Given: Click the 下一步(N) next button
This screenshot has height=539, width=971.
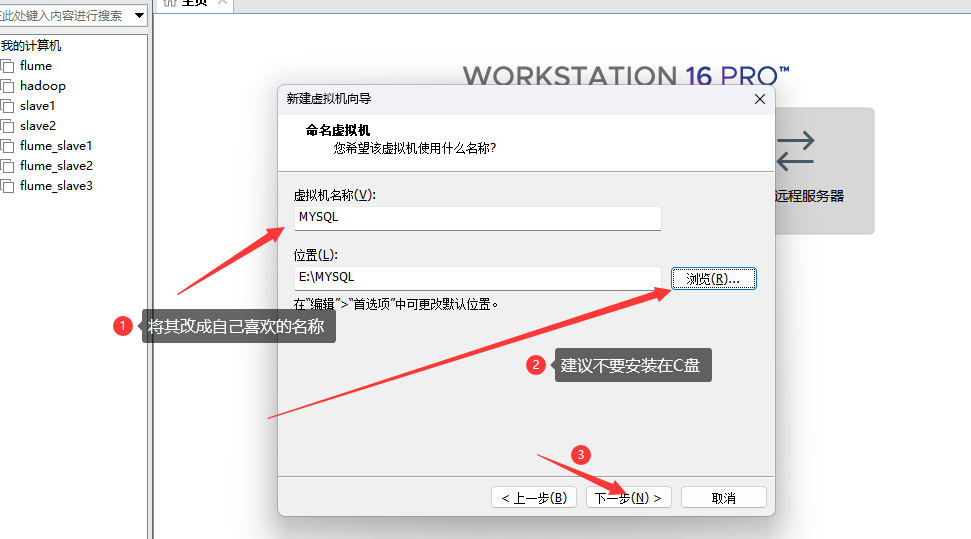Looking at the screenshot, I should 629,497.
